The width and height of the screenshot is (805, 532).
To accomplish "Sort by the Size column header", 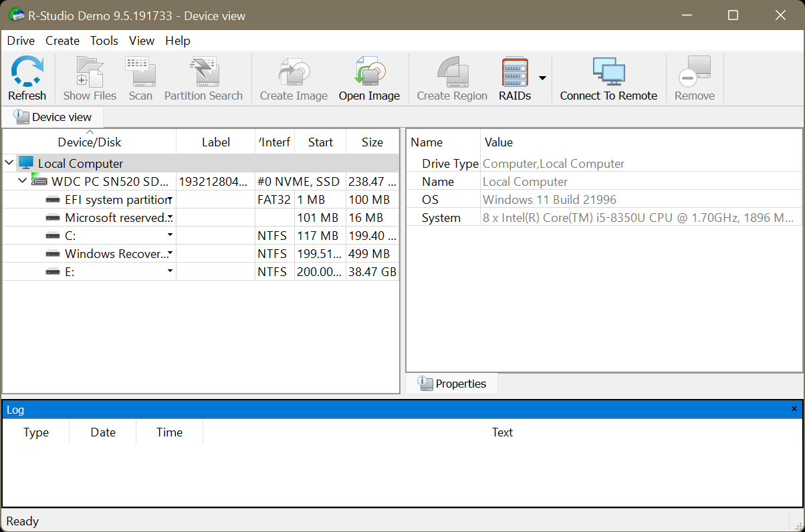I will click(372, 142).
